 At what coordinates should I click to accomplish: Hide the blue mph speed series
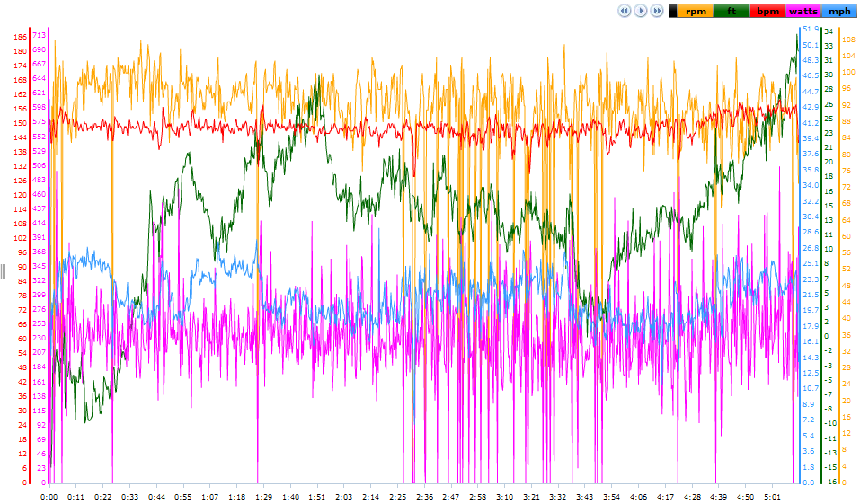pos(839,11)
